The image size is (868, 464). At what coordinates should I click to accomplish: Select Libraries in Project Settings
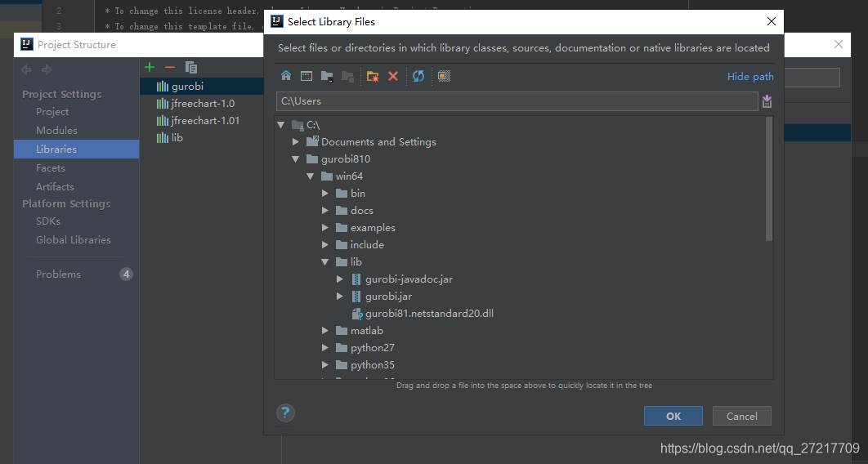[x=76, y=149]
